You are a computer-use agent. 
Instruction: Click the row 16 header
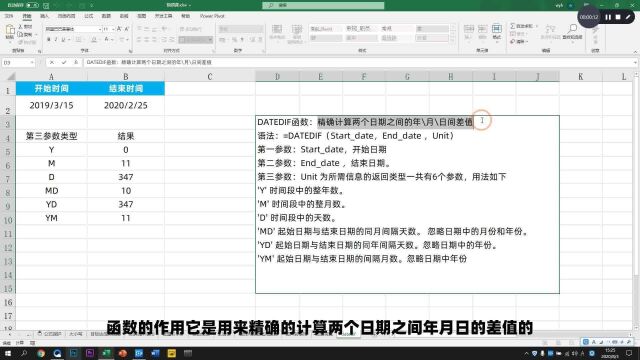[x=8, y=302]
